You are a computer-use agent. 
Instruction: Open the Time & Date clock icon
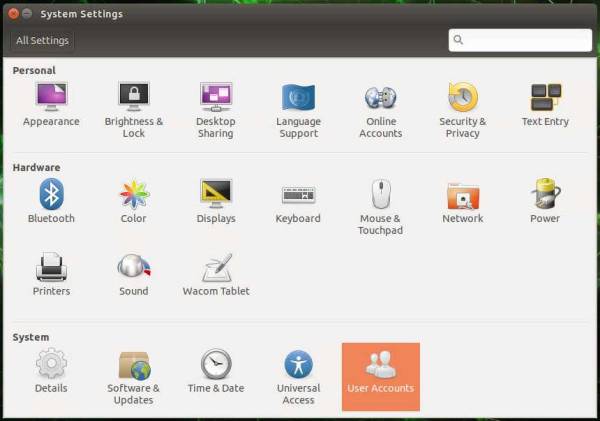(216, 364)
